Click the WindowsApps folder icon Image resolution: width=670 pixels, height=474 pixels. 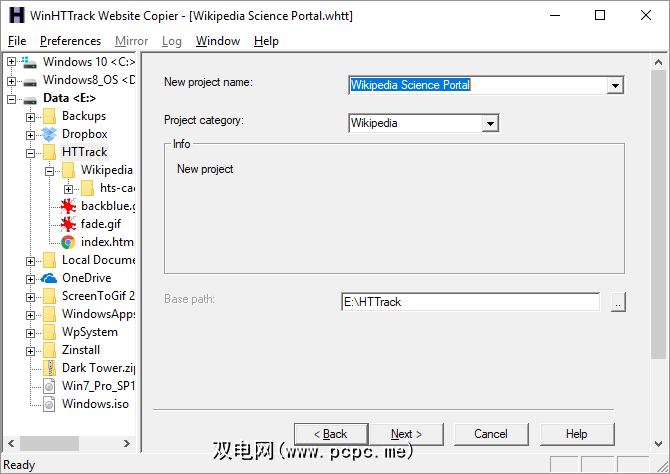click(50, 314)
